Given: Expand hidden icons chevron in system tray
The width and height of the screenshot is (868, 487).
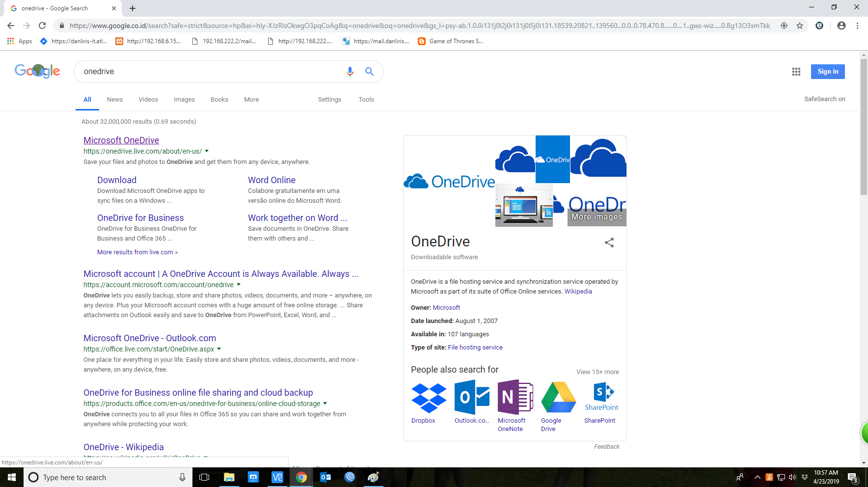Looking at the screenshot, I should point(757,477).
